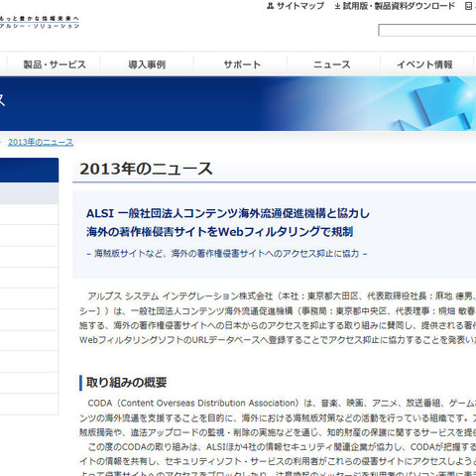Click the subtitle 海賊版サイトなど line
This screenshot has width=476, height=476.
point(227,254)
